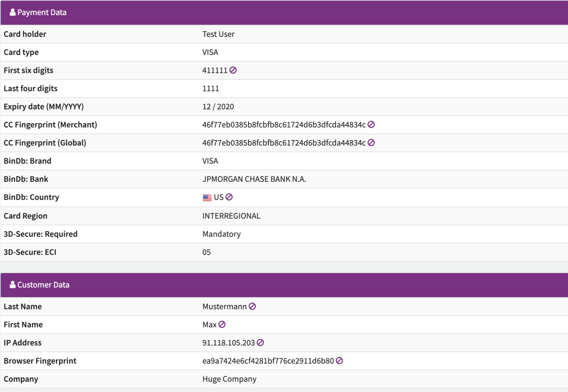Click the BinDb: Brand label
This screenshot has height=392, width=568.
click(x=28, y=161)
